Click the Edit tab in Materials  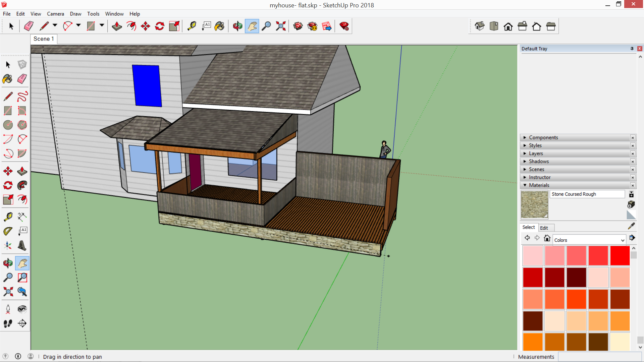pos(543,227)
